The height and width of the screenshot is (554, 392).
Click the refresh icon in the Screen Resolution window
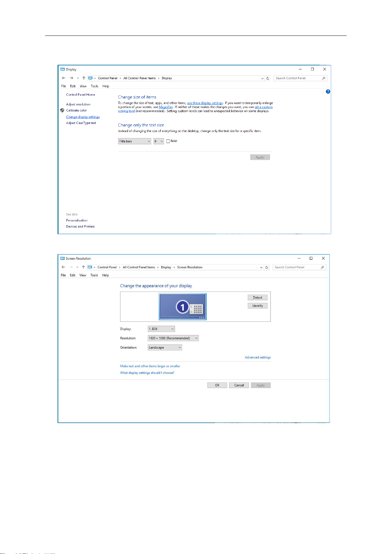(x=267, y=267)
